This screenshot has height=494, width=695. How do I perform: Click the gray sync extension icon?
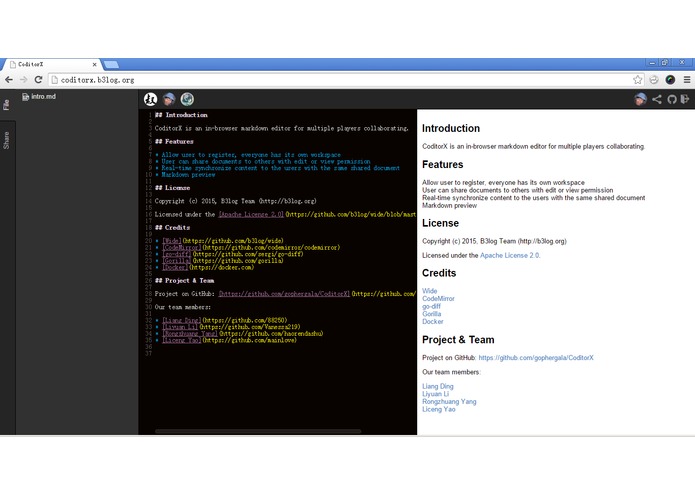point(654,80)
